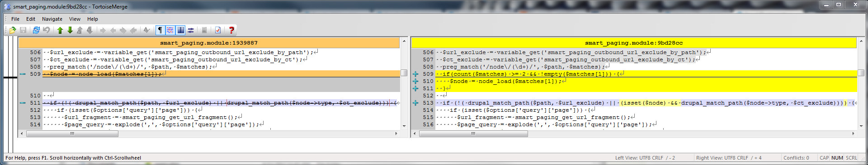Image resolution: width=868 pixels, height=165 pixels.
Task: Click left pane horizontal scrollbar right arrow
Action: [396, 133]
